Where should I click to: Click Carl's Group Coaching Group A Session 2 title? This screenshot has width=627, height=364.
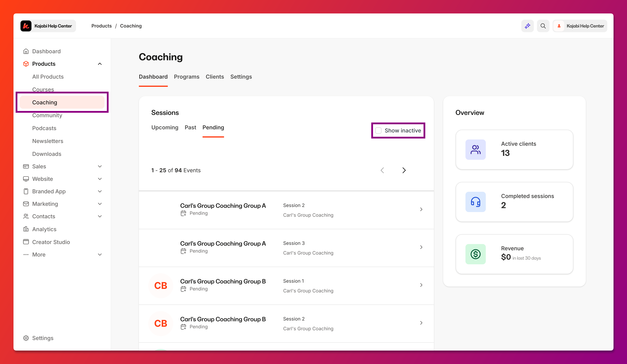pos(223,205)
